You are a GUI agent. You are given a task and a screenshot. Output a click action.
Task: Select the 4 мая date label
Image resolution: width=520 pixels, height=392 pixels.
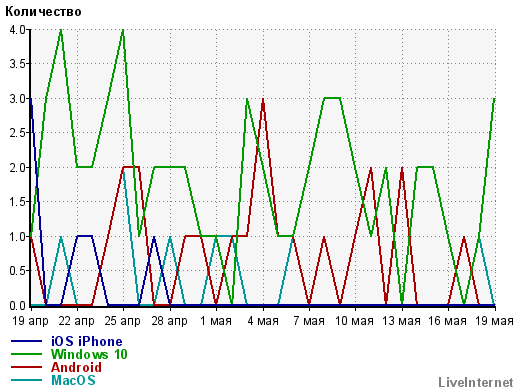point(263,321)
